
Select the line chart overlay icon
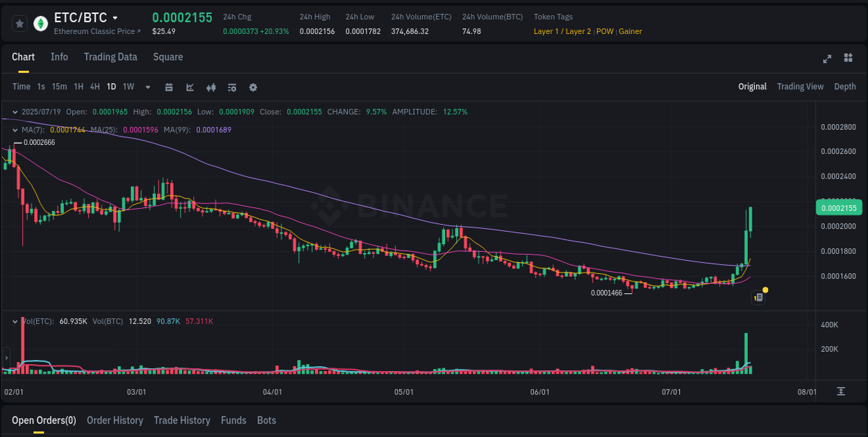(x=190, y=87)
